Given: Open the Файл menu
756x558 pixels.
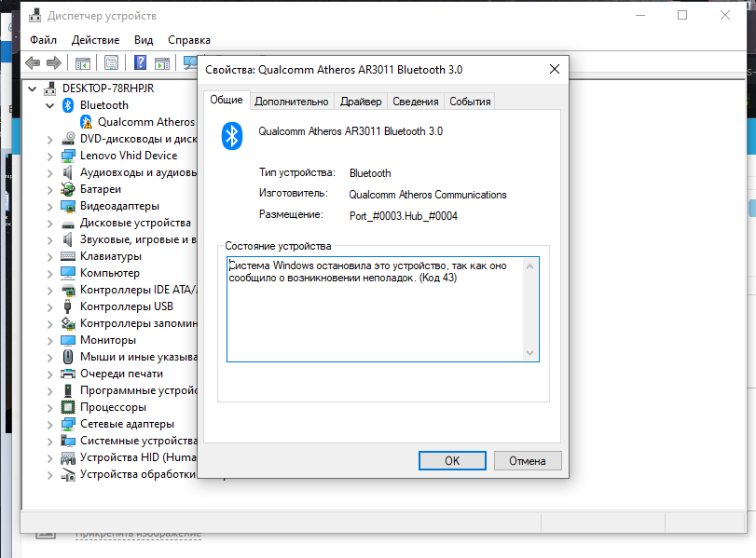Looking at the screenshot, I should [44, 40].
